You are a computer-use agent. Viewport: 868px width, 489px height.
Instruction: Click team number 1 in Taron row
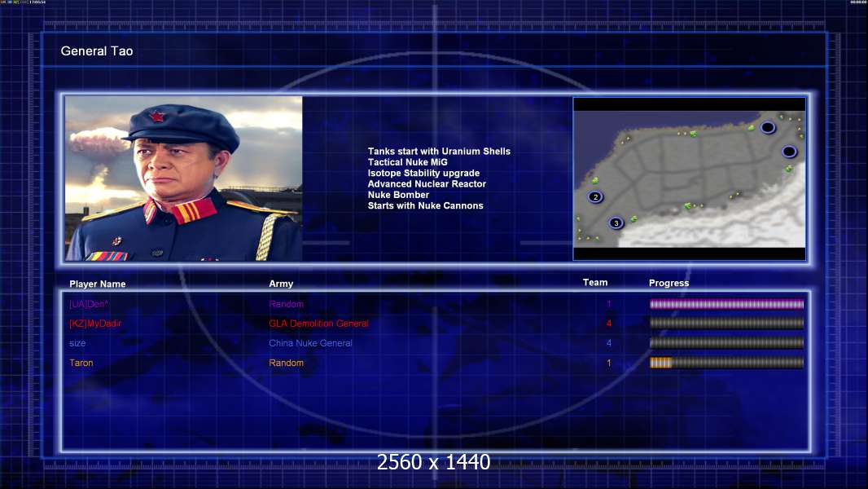(609, 363)
